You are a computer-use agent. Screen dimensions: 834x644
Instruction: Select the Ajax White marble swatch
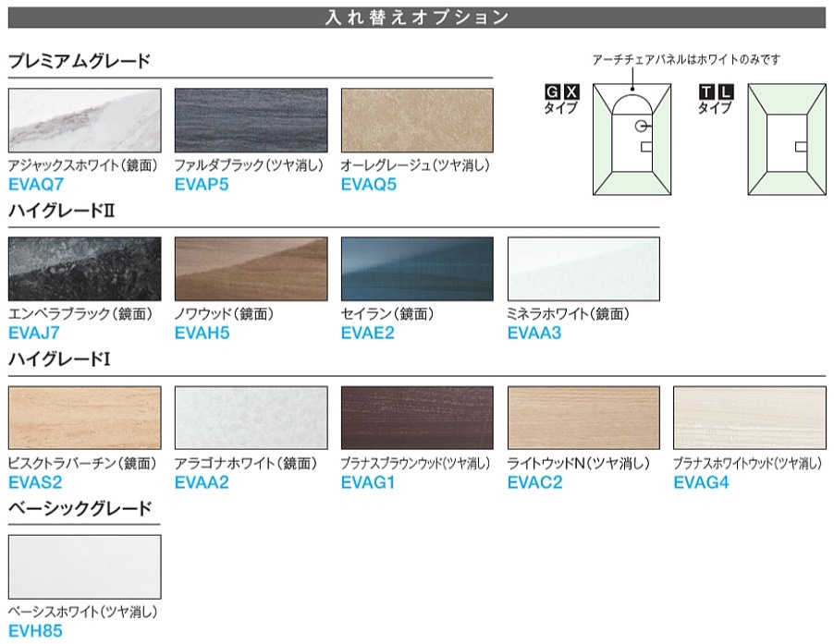84,121
